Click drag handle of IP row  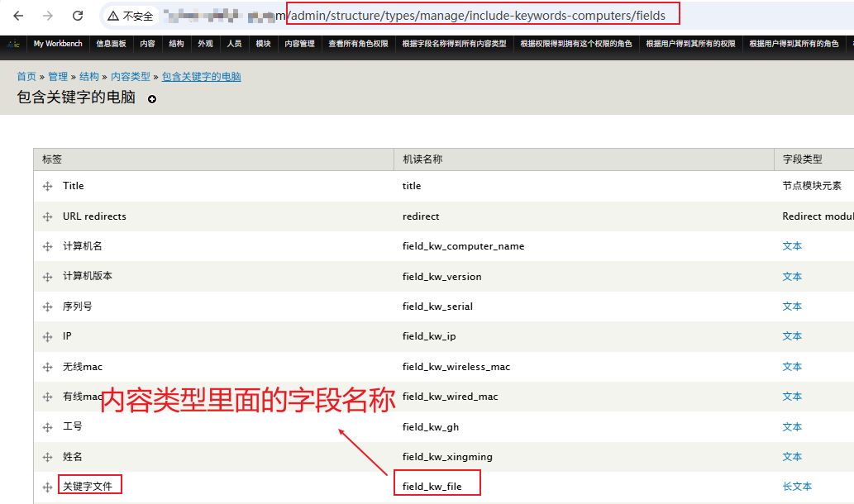(48, 337)
